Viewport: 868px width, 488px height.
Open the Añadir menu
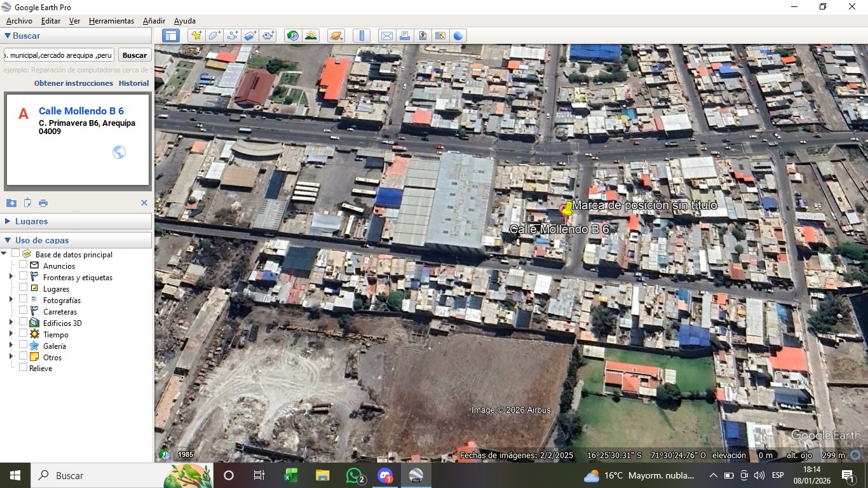pos(154,21)
